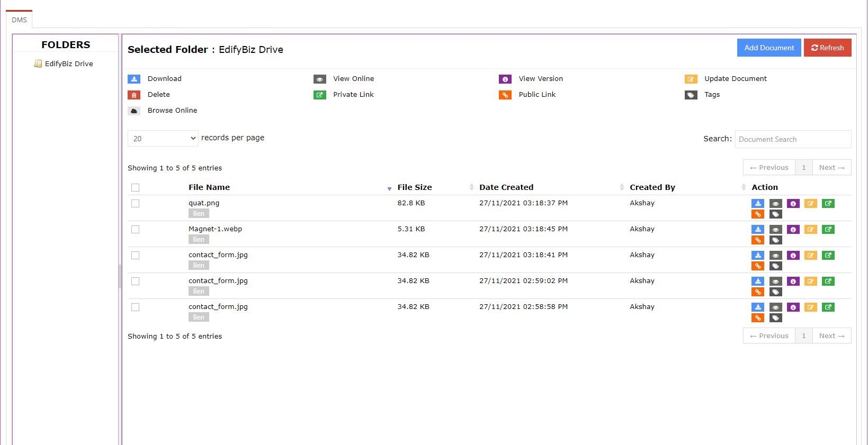Tags icon for contact_form.jpg from 02:59:02 PM

[775, 292]
